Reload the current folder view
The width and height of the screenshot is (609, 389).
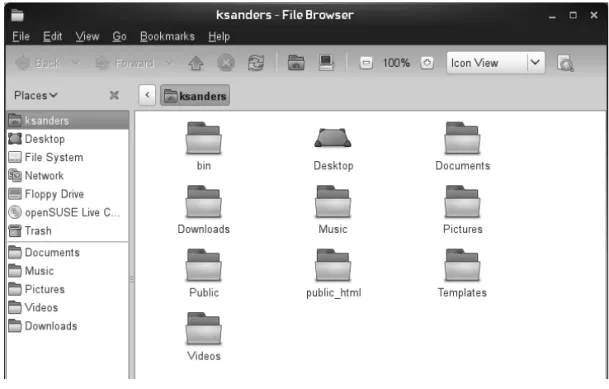256,63
